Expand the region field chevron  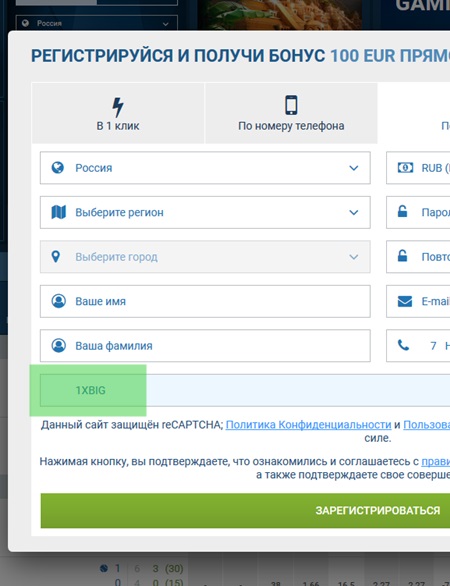click(354, 213)
